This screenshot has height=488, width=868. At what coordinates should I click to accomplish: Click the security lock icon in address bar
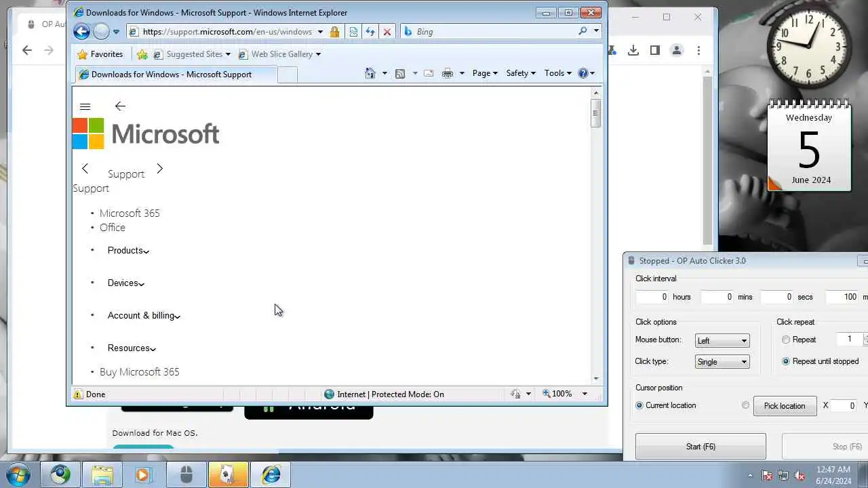click(334, 32)
